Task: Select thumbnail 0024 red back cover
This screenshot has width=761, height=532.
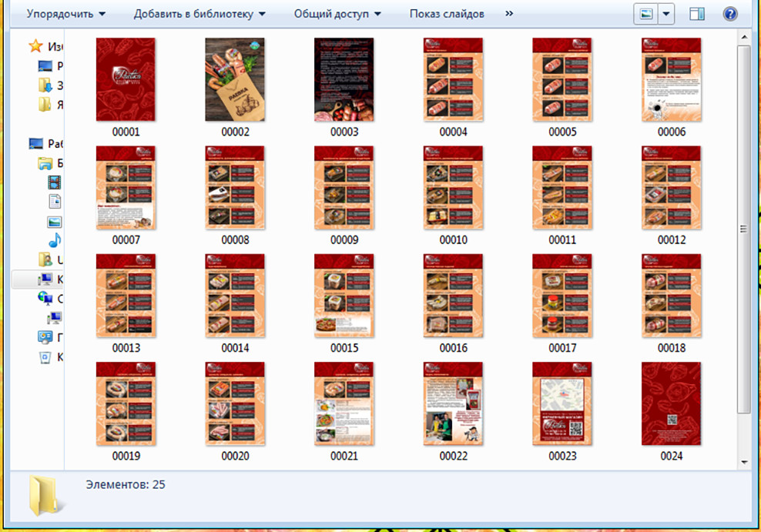Action: pos(671,404)
